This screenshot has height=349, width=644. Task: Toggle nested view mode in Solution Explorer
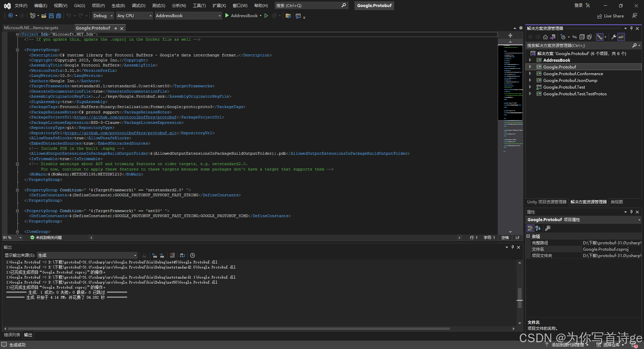coord(600,37)
